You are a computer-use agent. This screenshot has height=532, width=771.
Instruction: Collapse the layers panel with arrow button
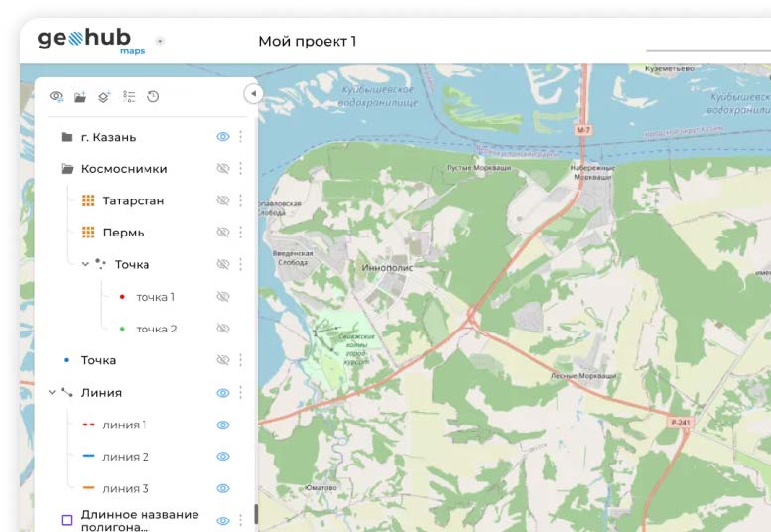252,93
